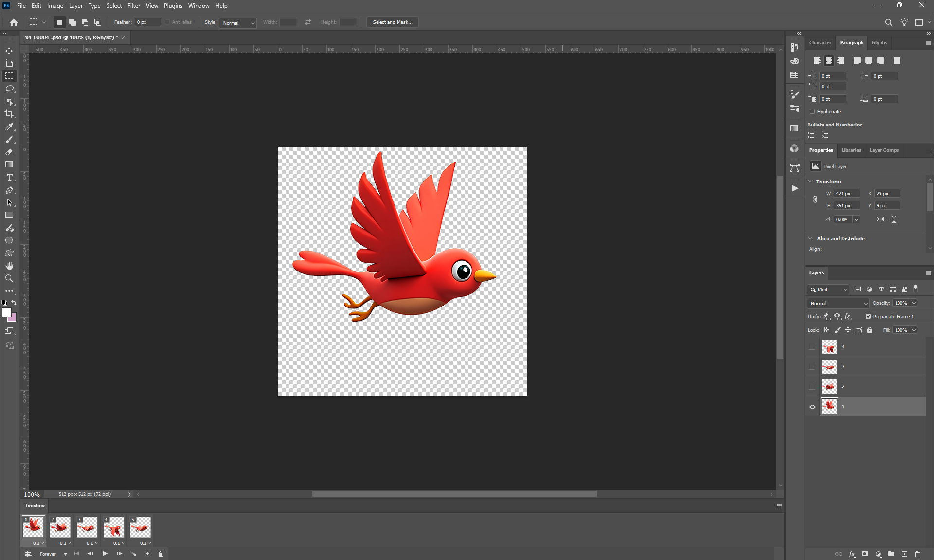Select the Hand tool
Image resolution: width=934 pixels, height=560 pixels.
click(x=9, y=266)
